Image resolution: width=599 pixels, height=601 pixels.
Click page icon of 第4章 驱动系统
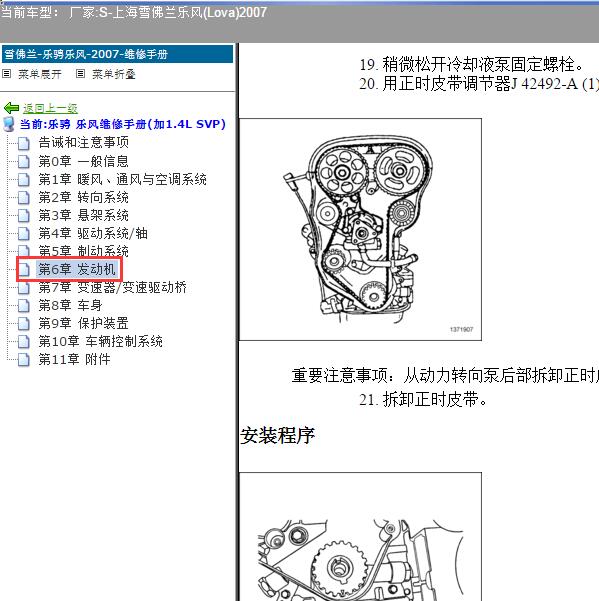tap(24, 233)
